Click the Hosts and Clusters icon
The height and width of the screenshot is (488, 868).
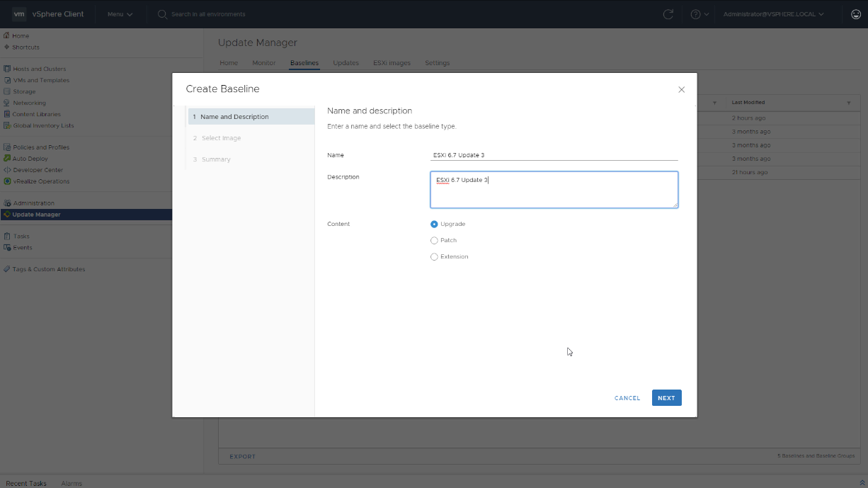7,69
